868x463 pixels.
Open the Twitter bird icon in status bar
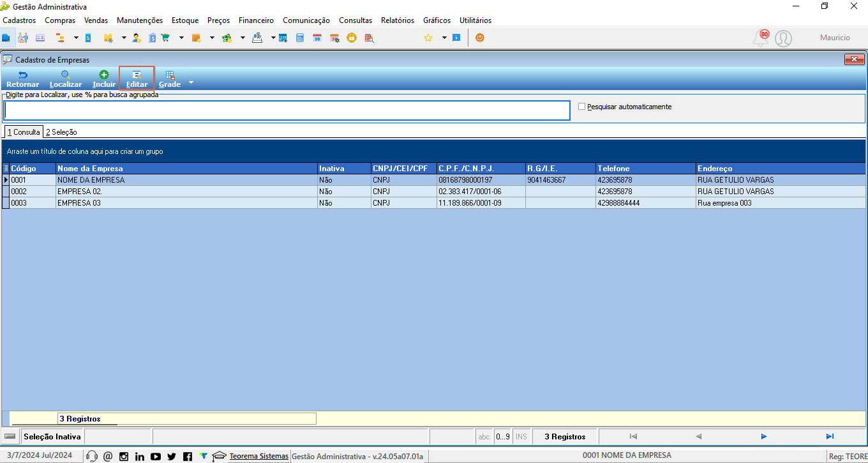click(172, 456)
